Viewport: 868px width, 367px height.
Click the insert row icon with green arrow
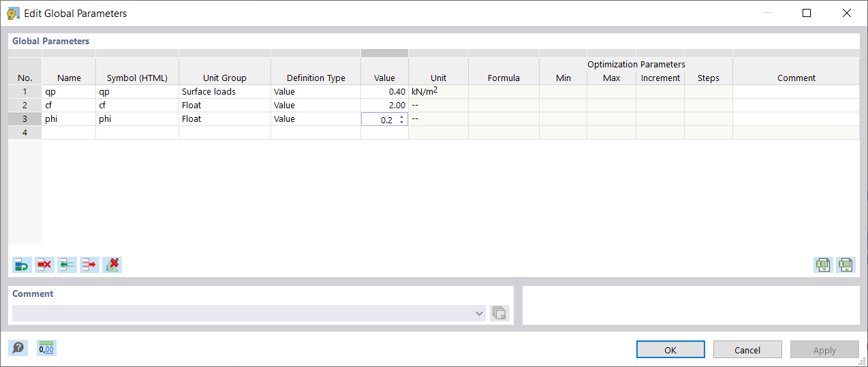pyautogui.click(x=22, y=265)
